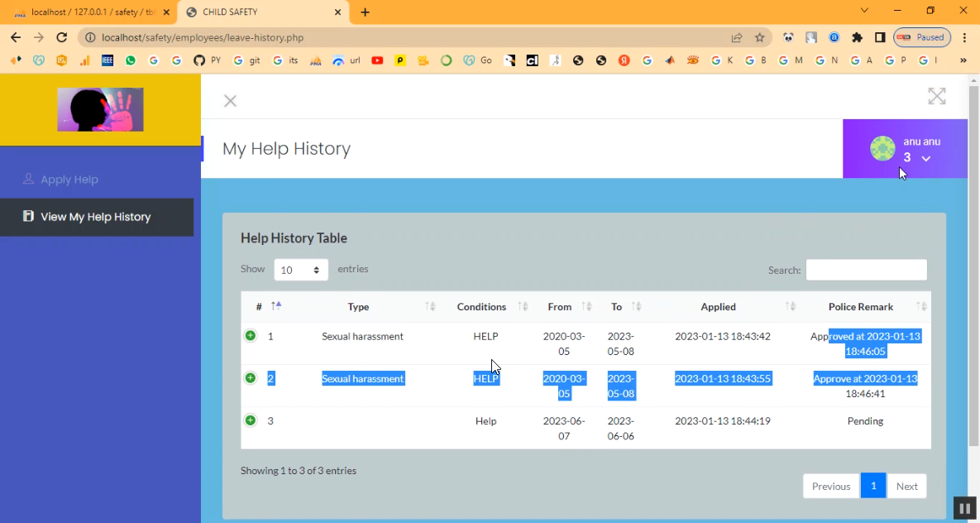Toggle fullscreen expand icon
The height and width of the screenshot is (523, 980).
(936, 97)
